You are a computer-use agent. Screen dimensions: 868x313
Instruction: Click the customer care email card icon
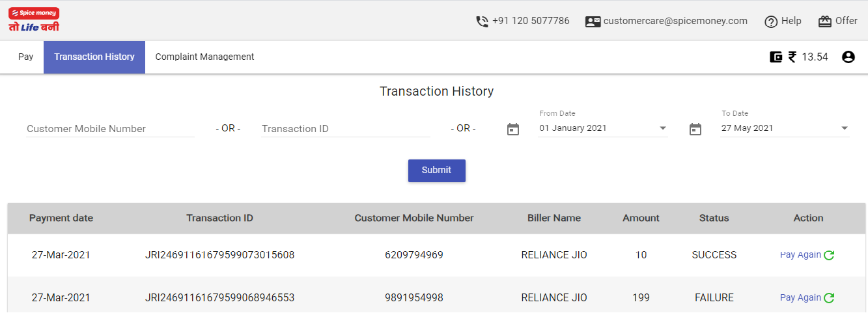tap(593, 21)
